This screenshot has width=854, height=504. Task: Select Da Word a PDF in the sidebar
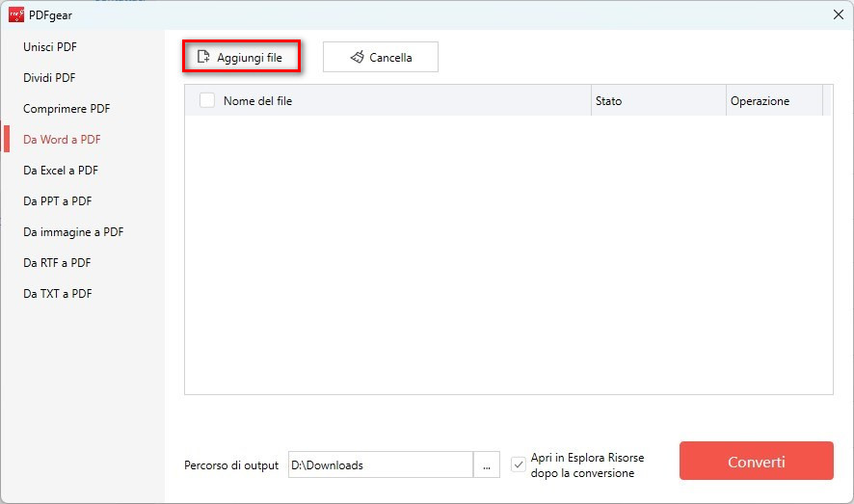[62, 140]
